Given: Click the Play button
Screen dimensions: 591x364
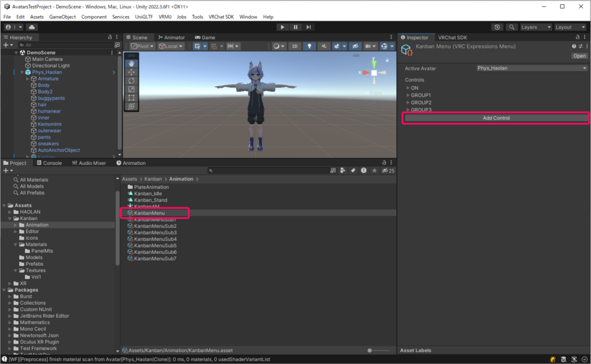Looking at the screenshot, I should click(x=282, y=27).
